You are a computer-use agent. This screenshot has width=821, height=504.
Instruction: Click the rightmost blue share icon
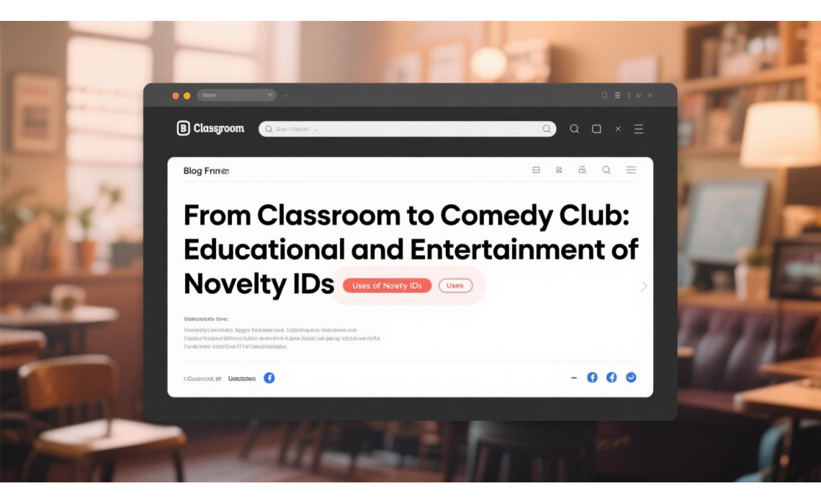point(631,377)
